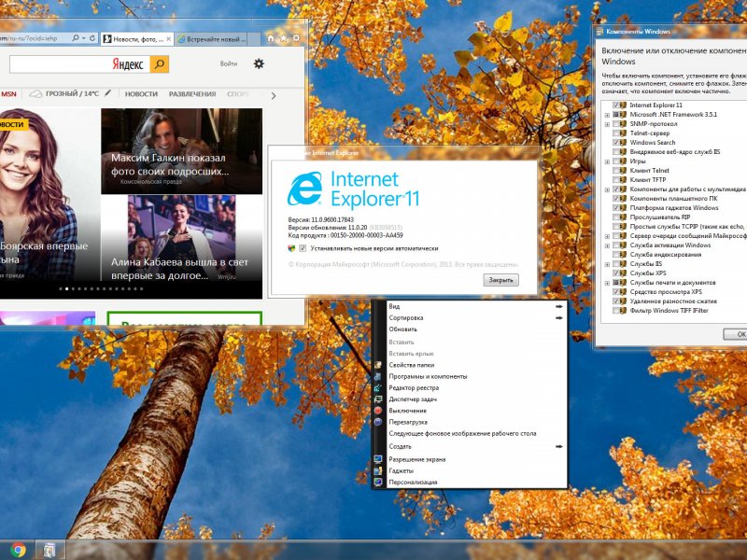Open the Сортировка submenu
This screenshot has height=560, width=747.
(475, 317)
